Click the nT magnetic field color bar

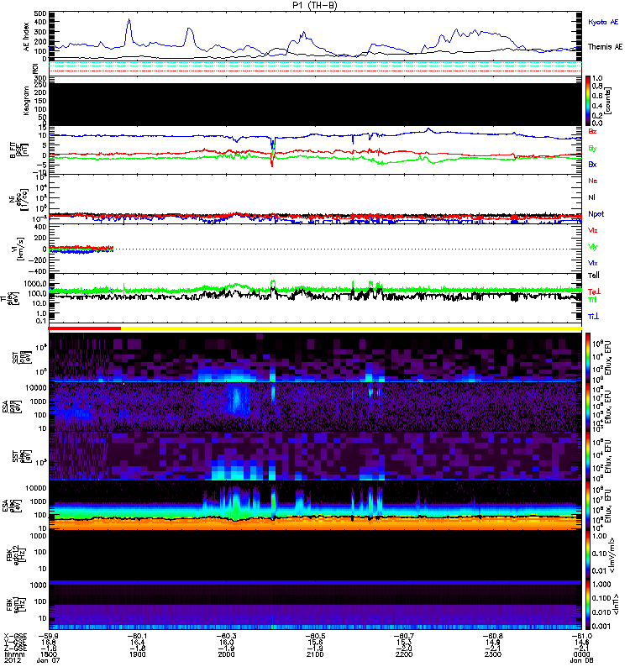588,605
